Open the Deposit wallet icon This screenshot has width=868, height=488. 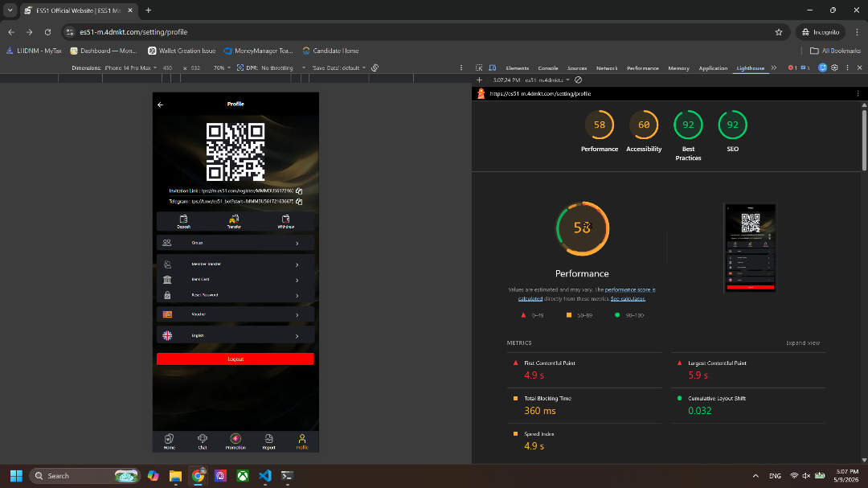[184, 221]
